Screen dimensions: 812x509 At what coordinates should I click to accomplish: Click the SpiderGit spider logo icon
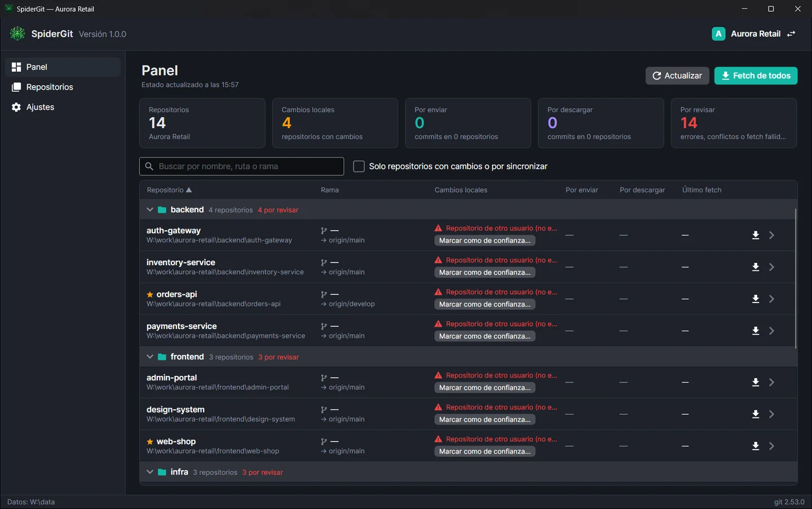tap(17, 34)
